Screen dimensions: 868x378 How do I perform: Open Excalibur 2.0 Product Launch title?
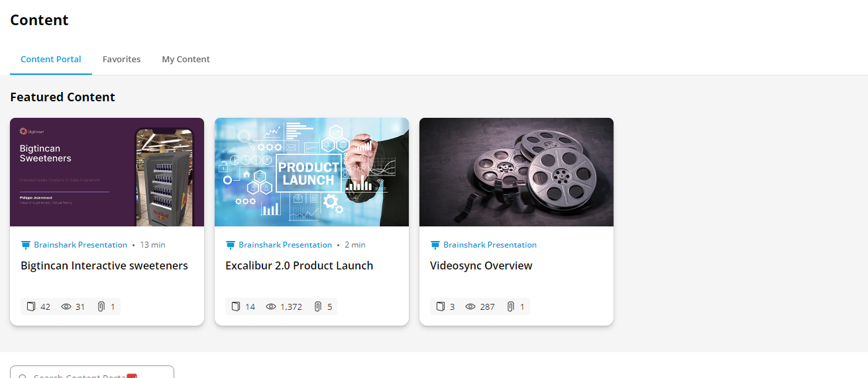299,265
